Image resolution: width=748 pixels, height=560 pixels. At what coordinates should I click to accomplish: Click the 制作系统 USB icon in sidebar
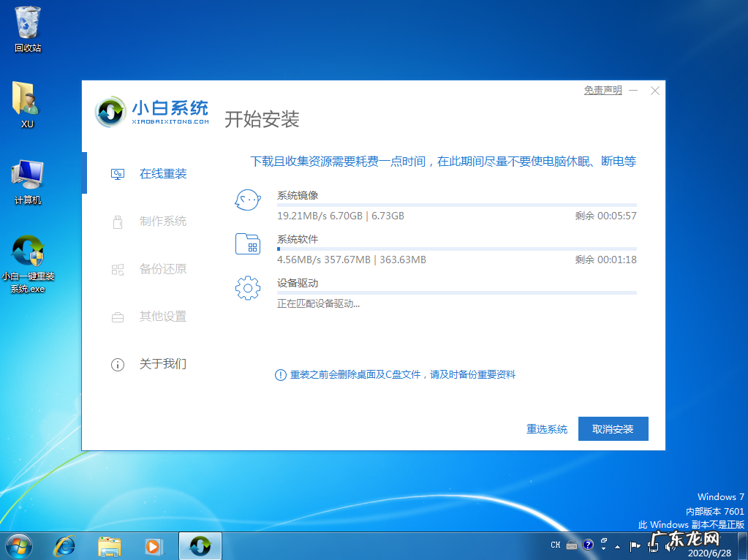click(x=118, y=221)
